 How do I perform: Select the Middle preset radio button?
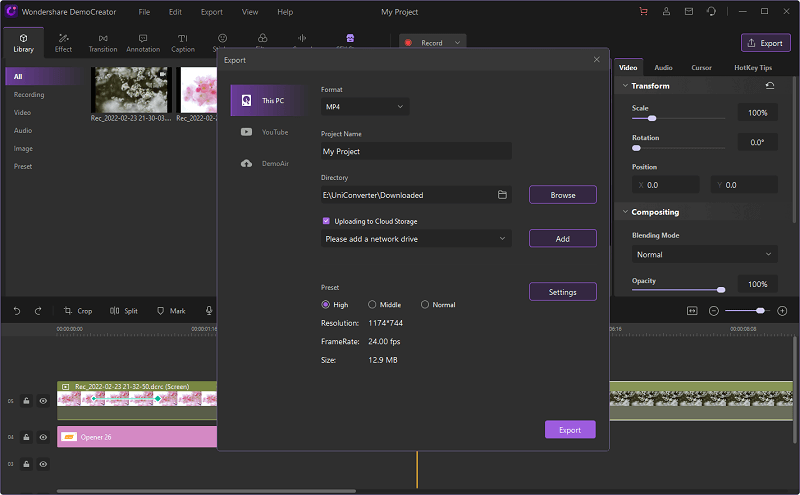tap(372, 305)
